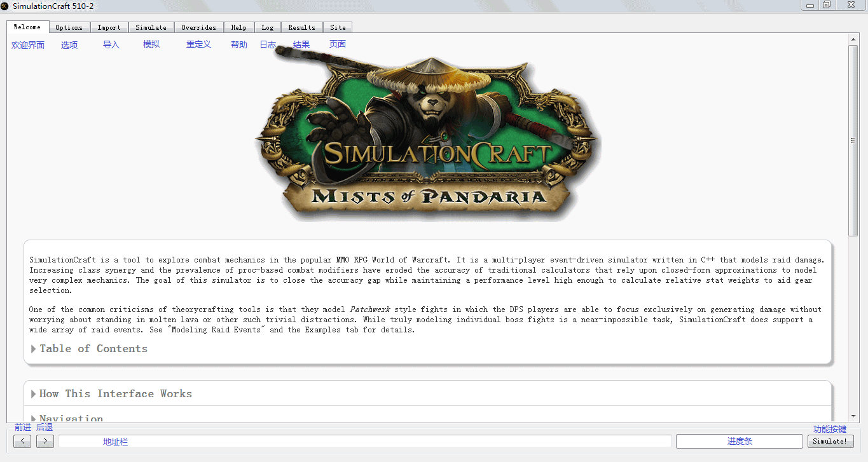
Task: Click the italic word Patchwerk
Action: click(369, 309)
